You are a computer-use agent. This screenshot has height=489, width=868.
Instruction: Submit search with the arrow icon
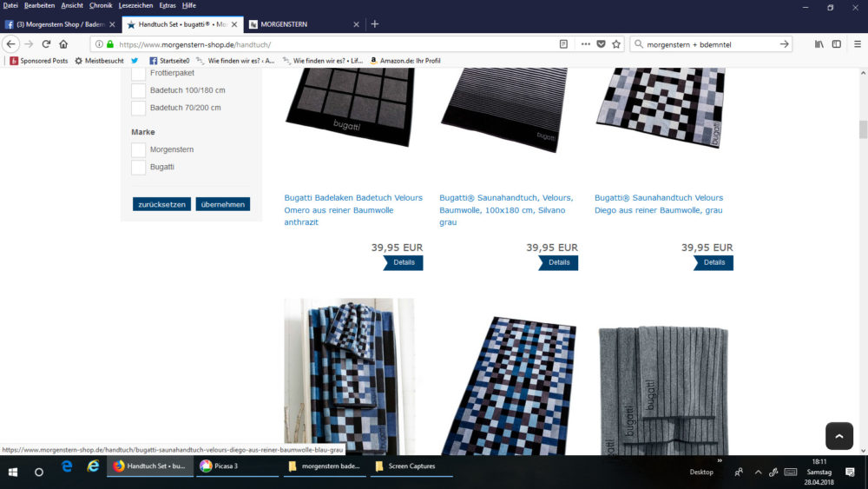click(785, 44)
